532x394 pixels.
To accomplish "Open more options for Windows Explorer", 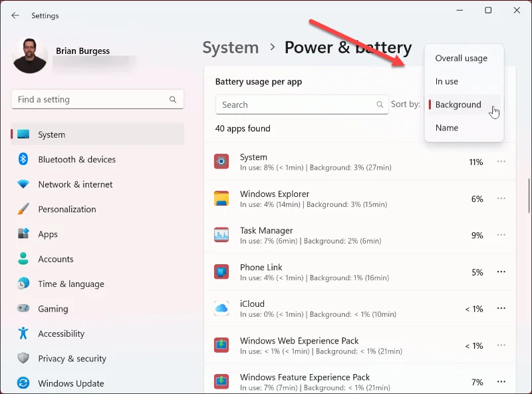I will (501, 198).
